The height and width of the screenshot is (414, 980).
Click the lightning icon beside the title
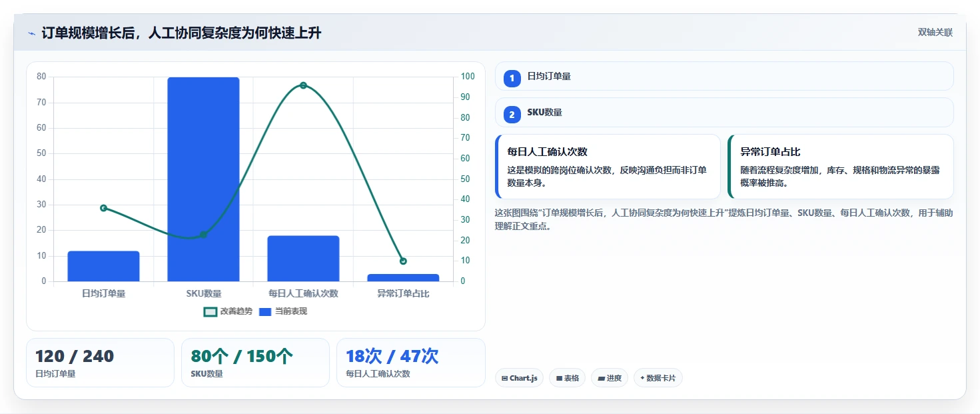pyautogui.click(x=31, y=33)
